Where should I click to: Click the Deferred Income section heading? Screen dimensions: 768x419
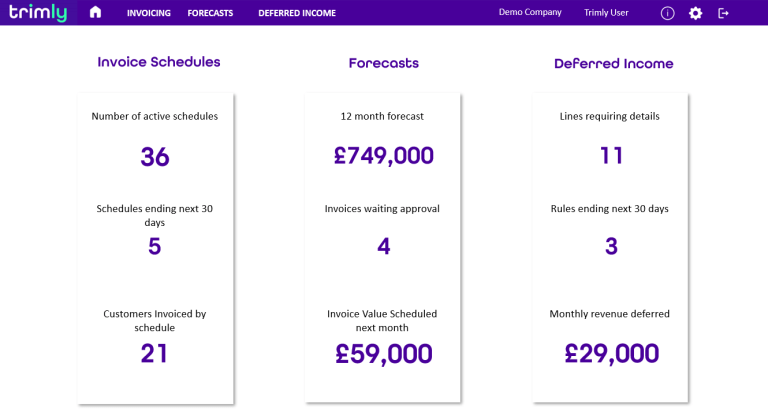[x=614, y=63]
